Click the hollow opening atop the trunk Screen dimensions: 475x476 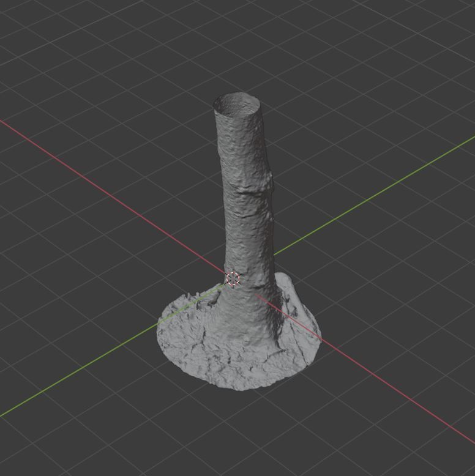coord(237,105)
